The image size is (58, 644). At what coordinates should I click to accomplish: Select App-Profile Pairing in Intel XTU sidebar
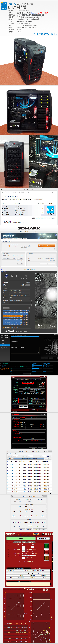click(x=5, y=336)
